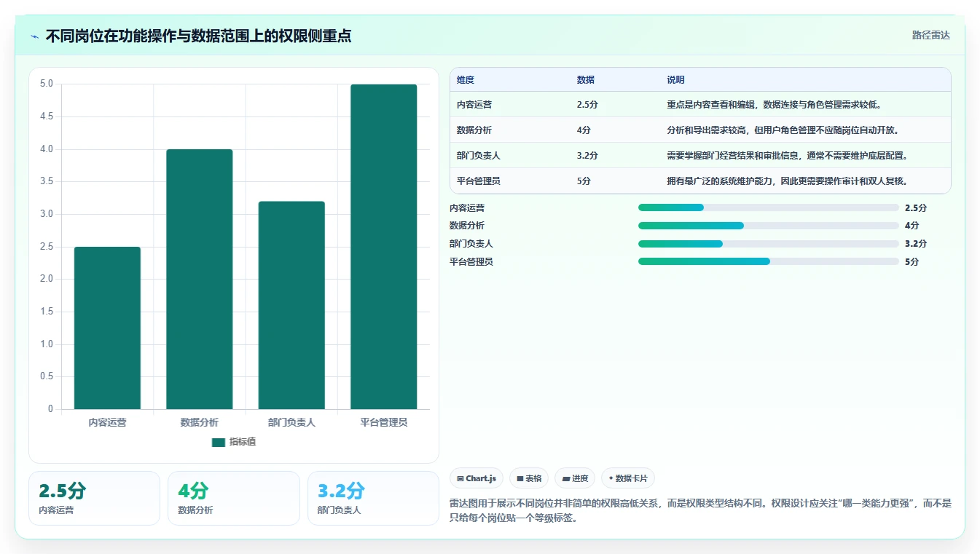
Task: Click the 说明 table column header
Action: pos(675,80)
